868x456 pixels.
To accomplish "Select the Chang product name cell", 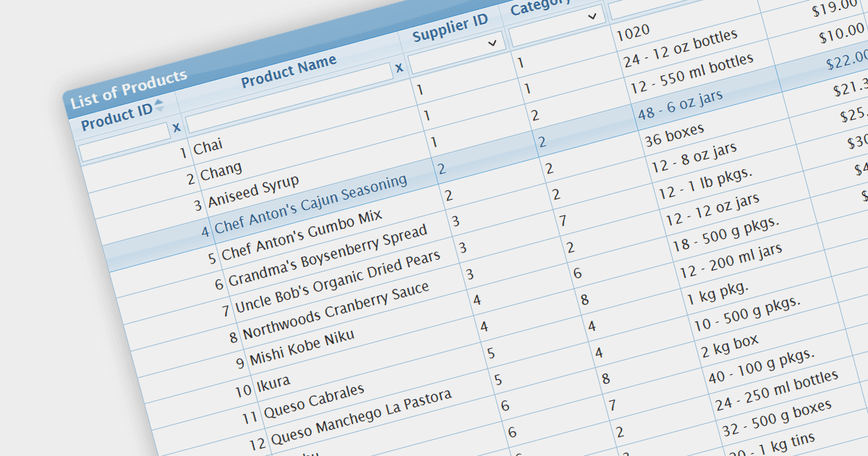I will point(221,172).
